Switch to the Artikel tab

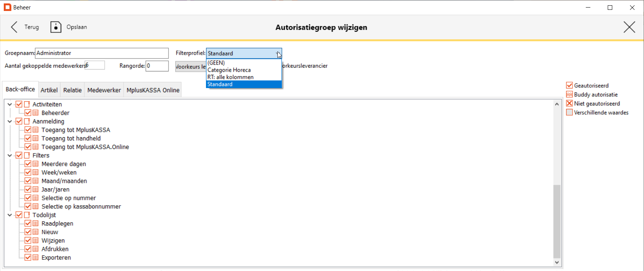49,90
